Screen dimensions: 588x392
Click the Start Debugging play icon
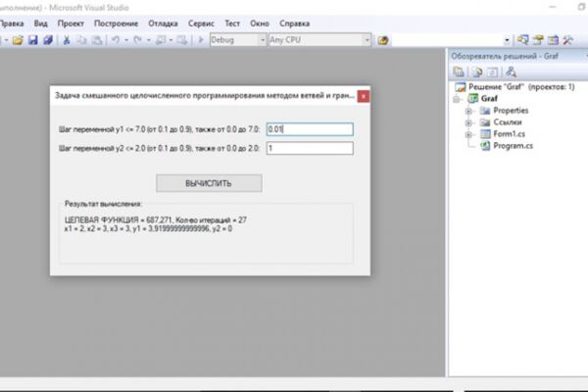click(201, 40)
